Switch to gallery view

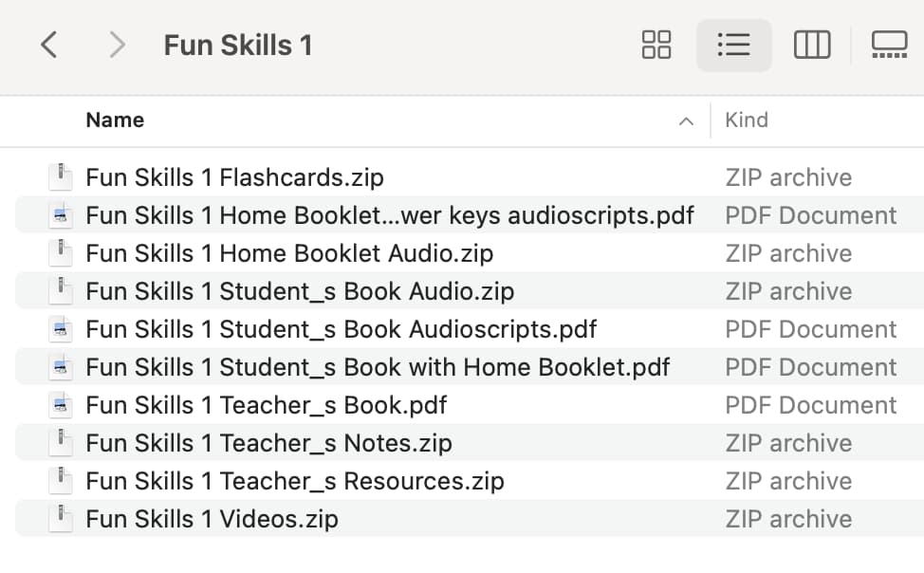point(889,45)
